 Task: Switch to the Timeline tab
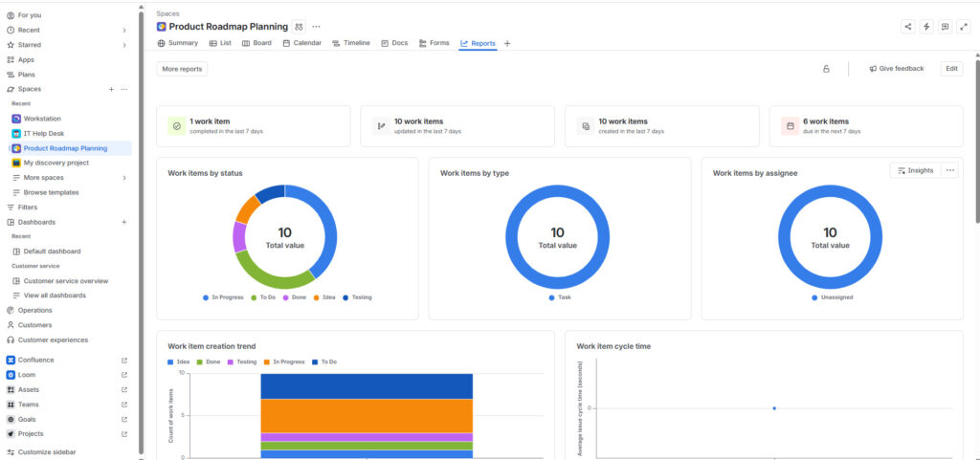(352, 43)
